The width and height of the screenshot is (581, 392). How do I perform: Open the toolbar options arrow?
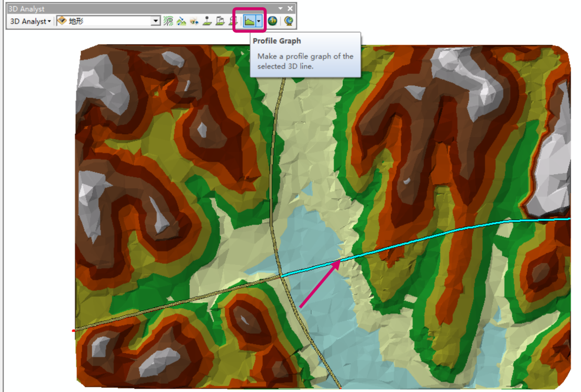click(x=280, y=8)
